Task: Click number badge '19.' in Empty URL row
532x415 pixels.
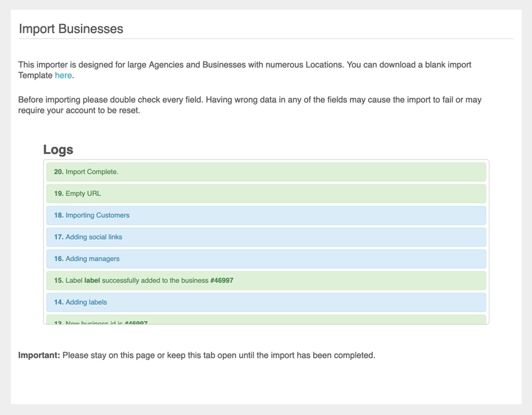Action: pos(58,193)
